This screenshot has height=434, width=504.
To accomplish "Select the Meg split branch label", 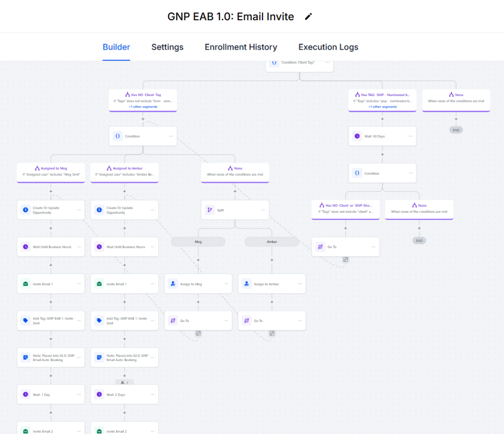I will click(198, 242).
